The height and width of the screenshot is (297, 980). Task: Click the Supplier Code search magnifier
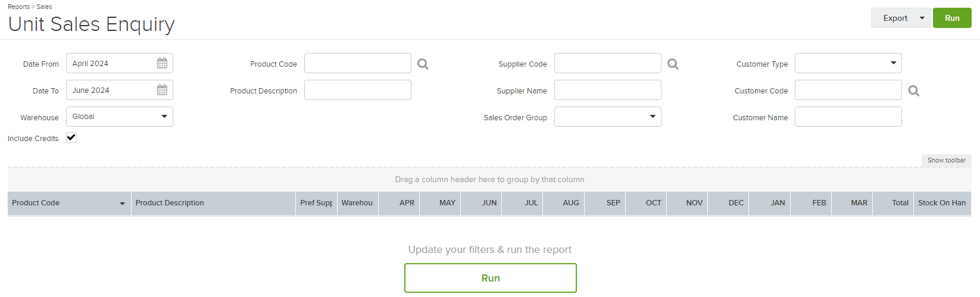coord(673,64)
